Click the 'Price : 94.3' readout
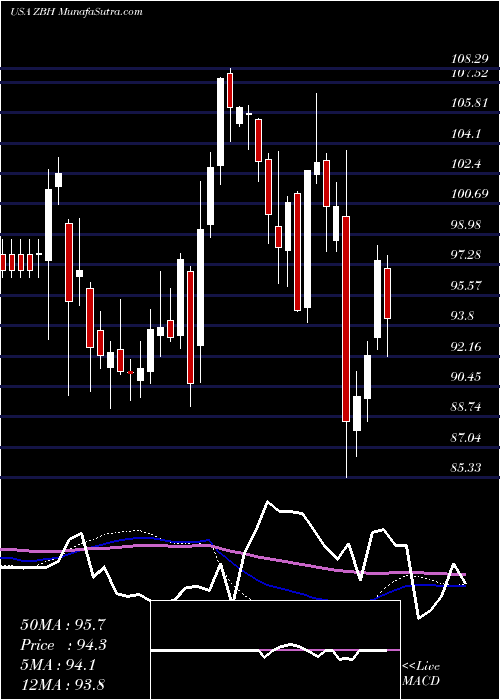 coord(64,645)
